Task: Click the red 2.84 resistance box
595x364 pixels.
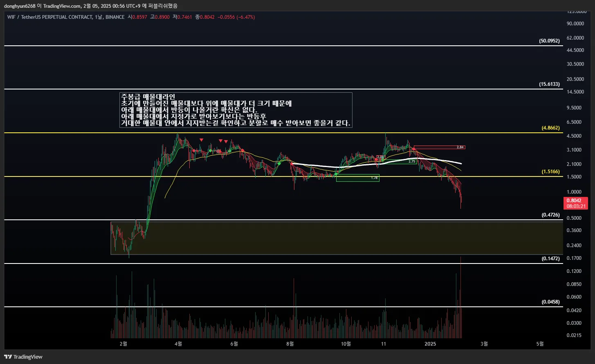Action: (439, 147)
